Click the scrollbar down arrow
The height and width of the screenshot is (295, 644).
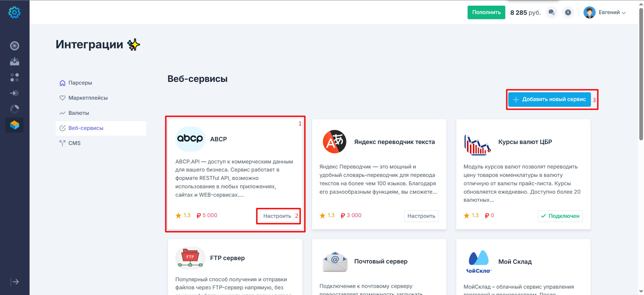(641, 291)
